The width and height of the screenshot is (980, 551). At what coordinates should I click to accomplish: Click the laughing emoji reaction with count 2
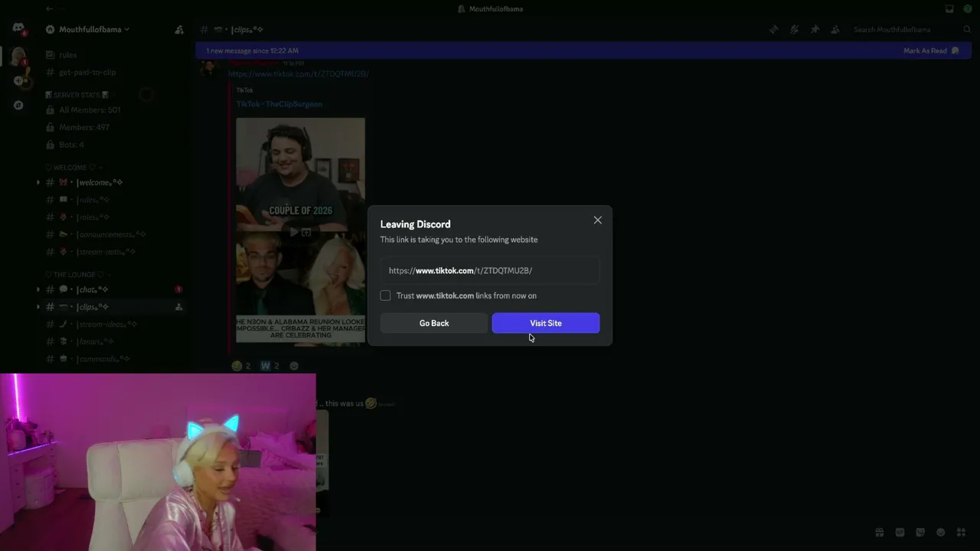pyautogui.click(x=241, y=366)
